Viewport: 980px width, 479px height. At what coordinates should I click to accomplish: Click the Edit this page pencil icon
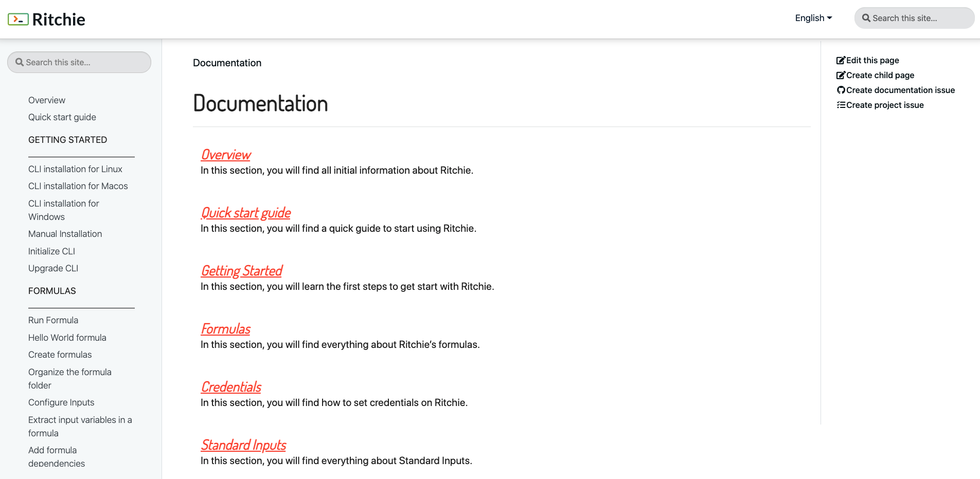(841, 60)
